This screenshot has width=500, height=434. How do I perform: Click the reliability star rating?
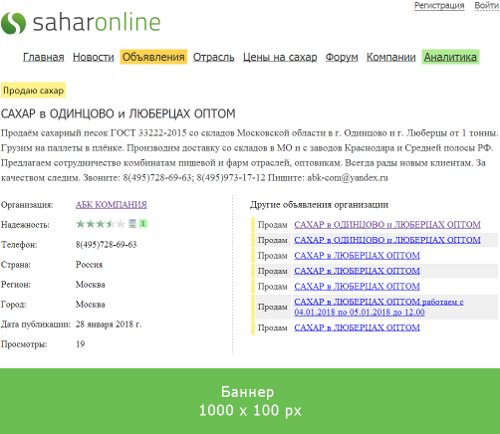[x=100, y=224]
